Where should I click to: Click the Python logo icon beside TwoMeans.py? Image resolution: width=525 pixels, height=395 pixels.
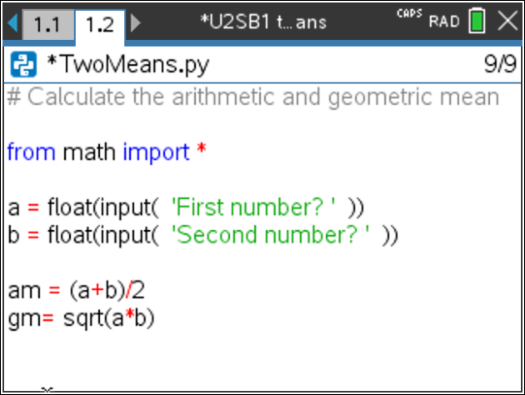23,64
